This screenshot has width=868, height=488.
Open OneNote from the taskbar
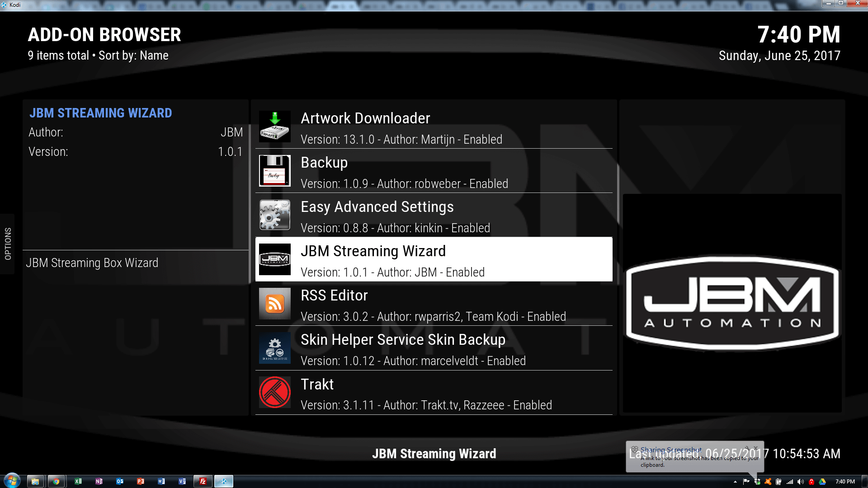click(99, 481)
